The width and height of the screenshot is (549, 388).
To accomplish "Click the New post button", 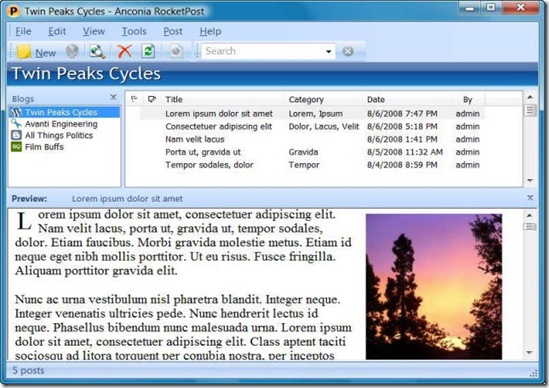I will [x=36, y=52].
